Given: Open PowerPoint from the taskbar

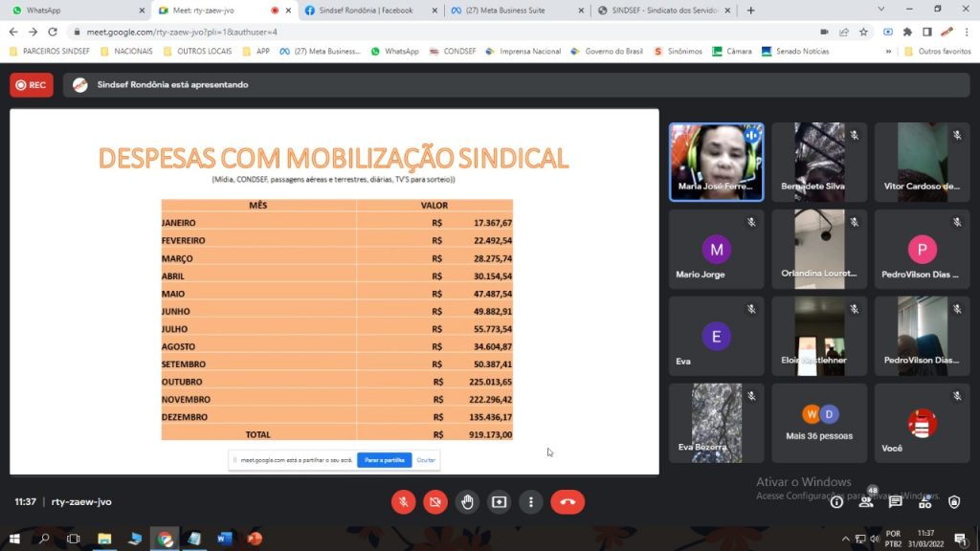Looking at the screenshot, I should pos(255,539).
